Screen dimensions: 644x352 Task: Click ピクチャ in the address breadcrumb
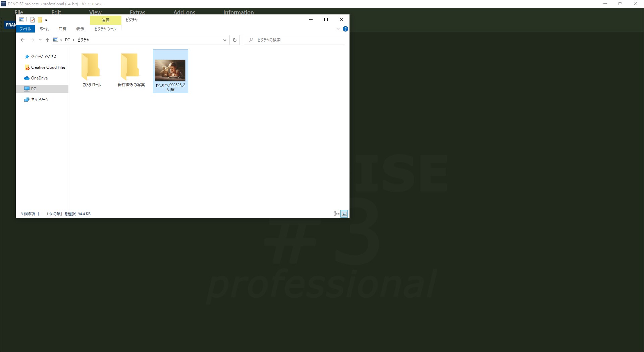click(83, 40)
